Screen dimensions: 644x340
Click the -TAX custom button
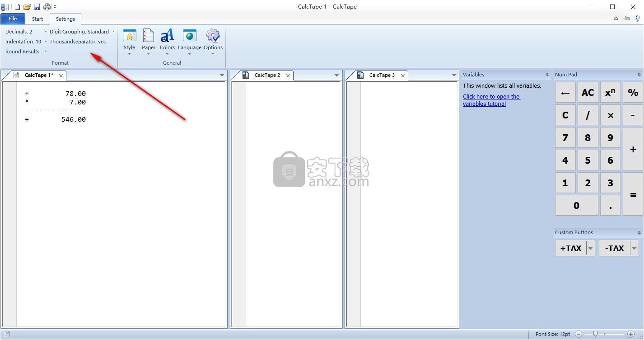click(x=615, y=248)
